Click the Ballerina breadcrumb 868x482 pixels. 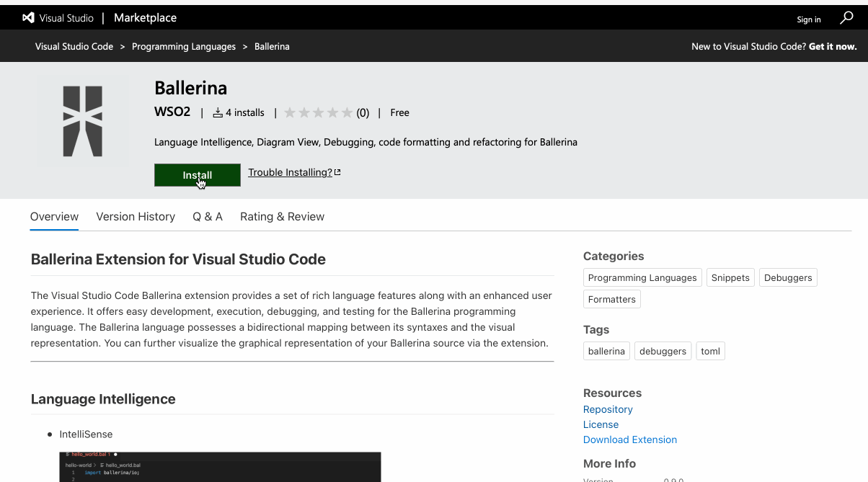[x=272, y=46]
